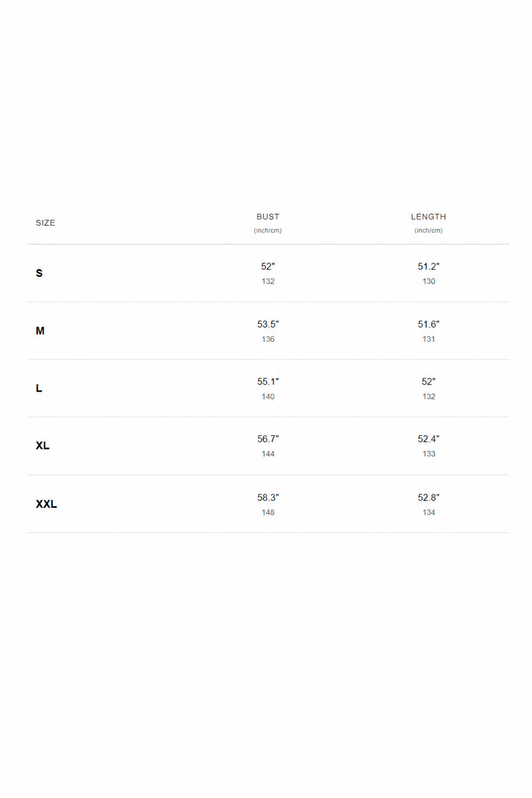Screen dimensions: 532x798
Task: Click the 52.8" length value for XXL
Action: [429, 498]
